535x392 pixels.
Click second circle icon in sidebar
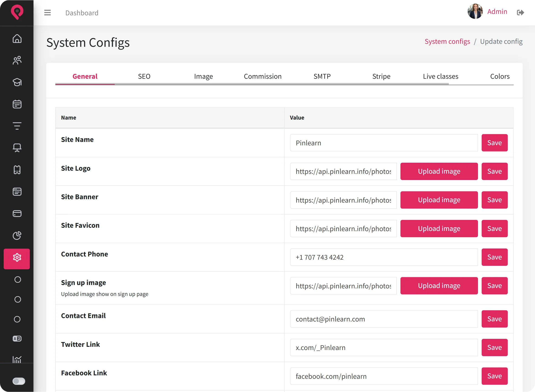click(18, 299)
